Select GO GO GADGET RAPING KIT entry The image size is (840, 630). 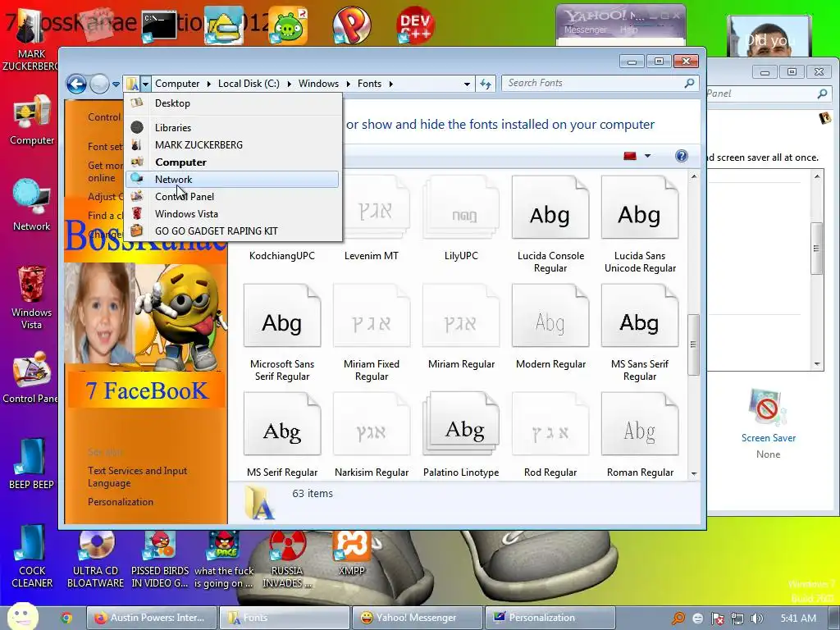click(232, 231)
